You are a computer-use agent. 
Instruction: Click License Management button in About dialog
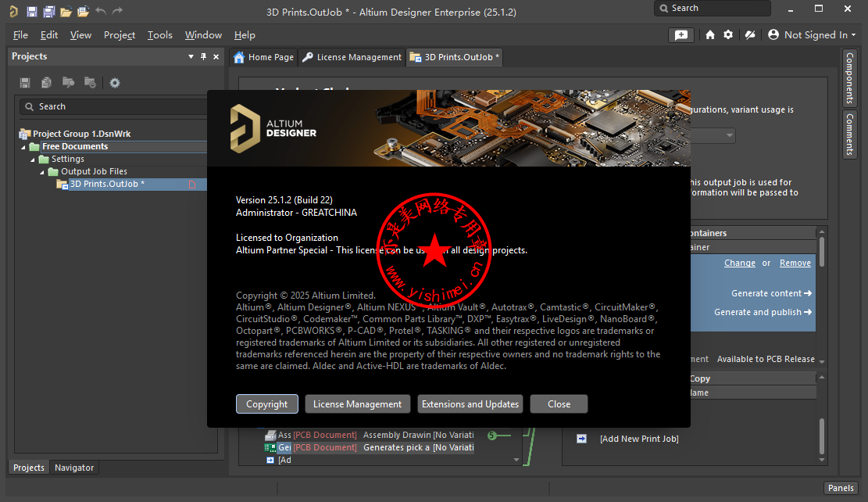click(x=357, y=404)
